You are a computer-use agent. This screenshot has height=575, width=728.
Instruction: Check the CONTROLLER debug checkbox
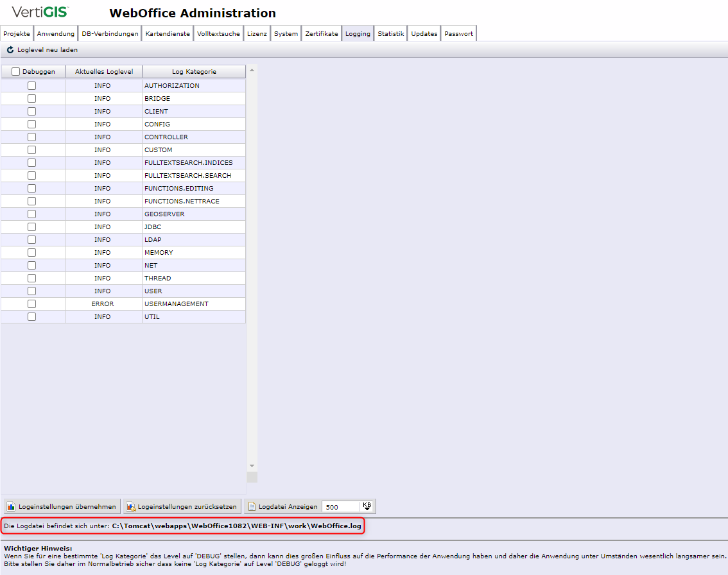tap(31, 137)
